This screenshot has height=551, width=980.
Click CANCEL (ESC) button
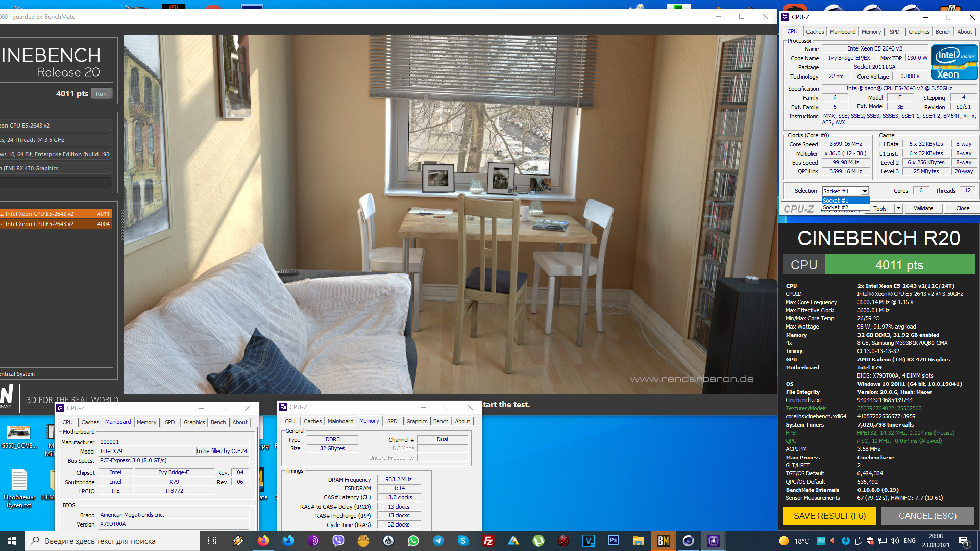[927, 516]
